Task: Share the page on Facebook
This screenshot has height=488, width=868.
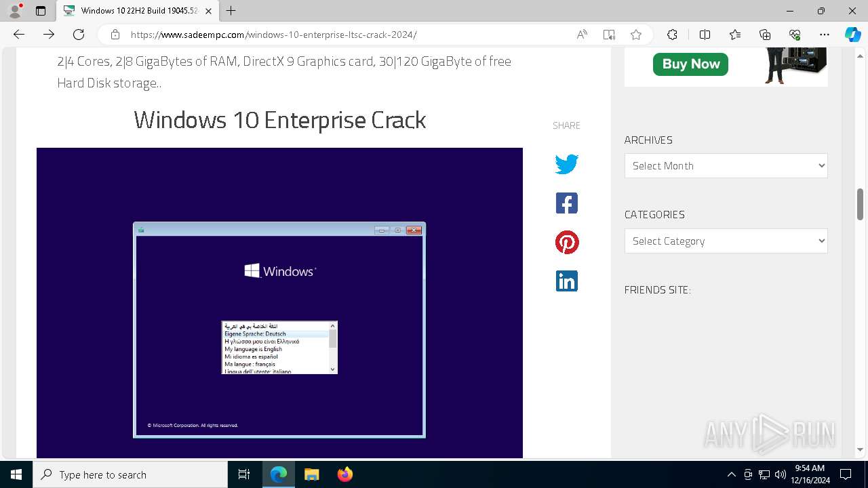Action: (567, 203)
